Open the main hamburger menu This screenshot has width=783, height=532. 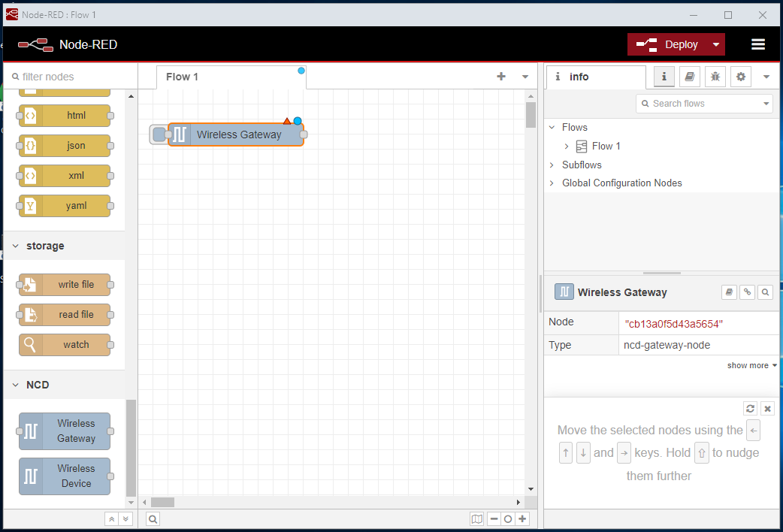point(758,44)
